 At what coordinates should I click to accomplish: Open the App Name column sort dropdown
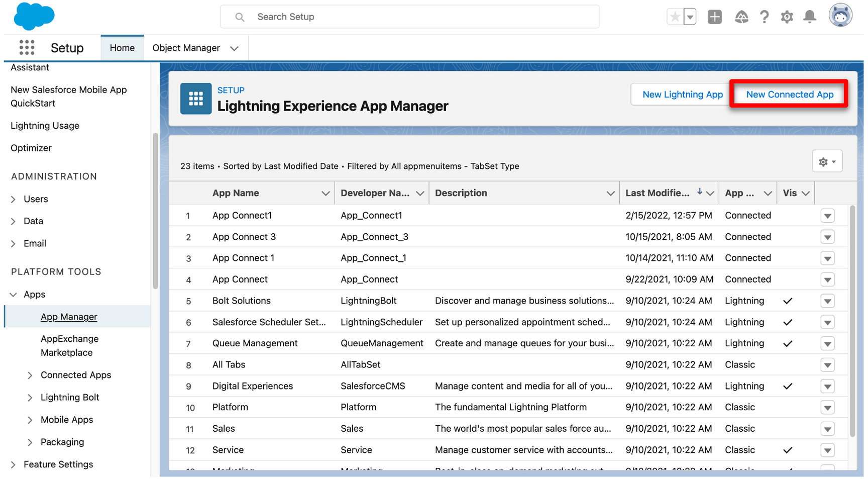[325, 193]
